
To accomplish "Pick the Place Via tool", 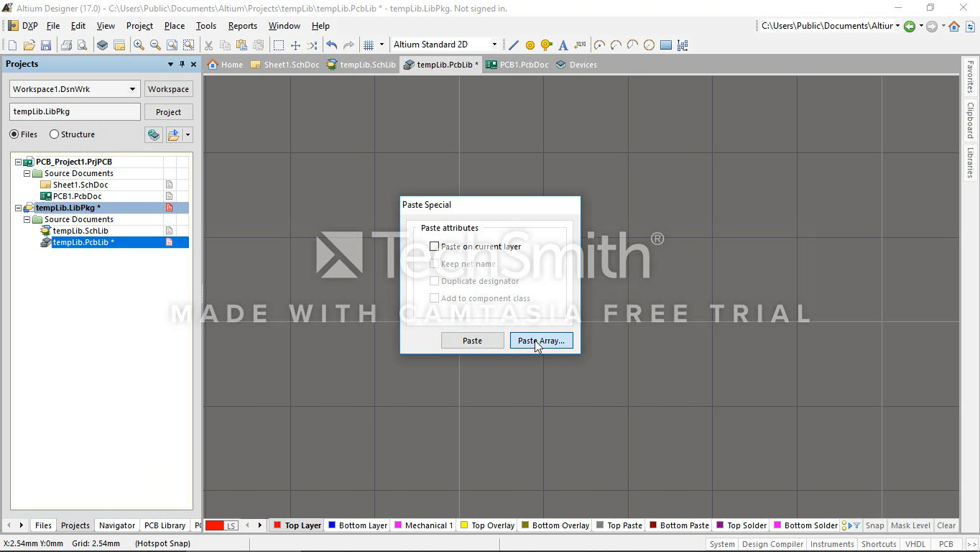I will coord(546,45).
